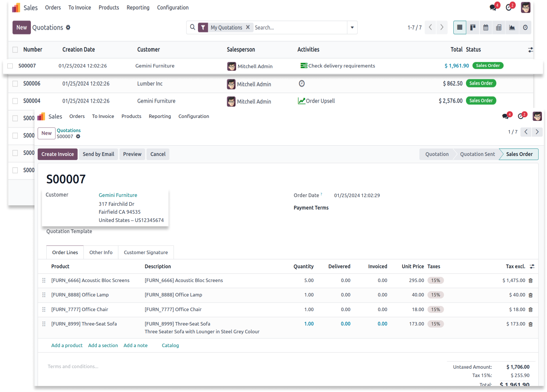Click the Cancel button
The height and width of the screenshot is (392, 547).
click(x=158, y=154)
